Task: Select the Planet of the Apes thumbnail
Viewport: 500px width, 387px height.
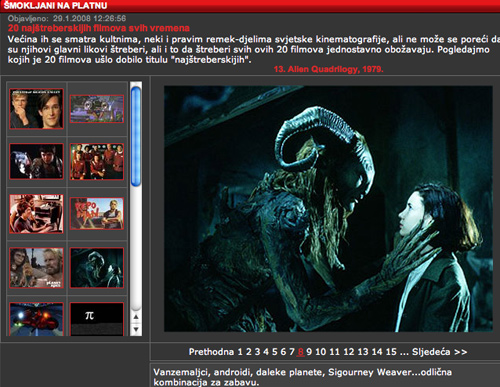Action: point(36,268)
